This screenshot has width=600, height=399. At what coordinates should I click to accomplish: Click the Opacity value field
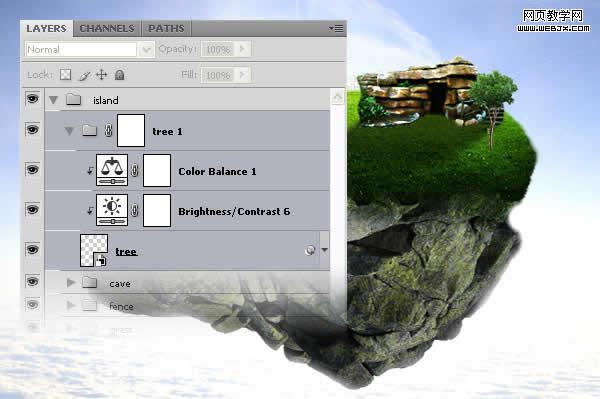coord(217,49)
